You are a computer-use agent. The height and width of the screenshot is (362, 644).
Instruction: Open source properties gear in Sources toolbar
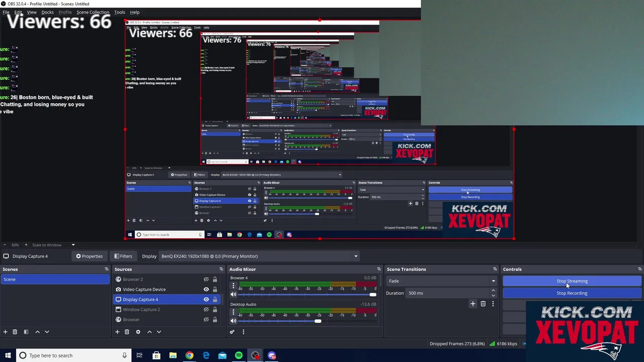tap(138, 332)
